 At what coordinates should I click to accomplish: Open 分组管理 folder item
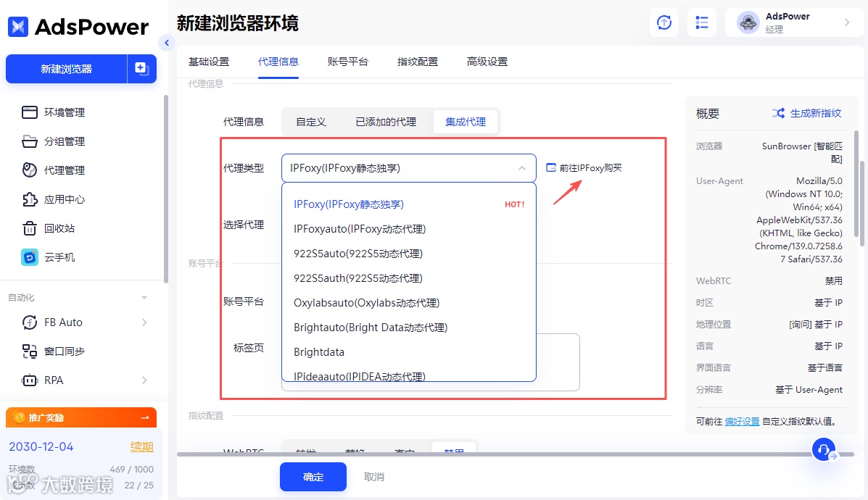tap(65, 141)
